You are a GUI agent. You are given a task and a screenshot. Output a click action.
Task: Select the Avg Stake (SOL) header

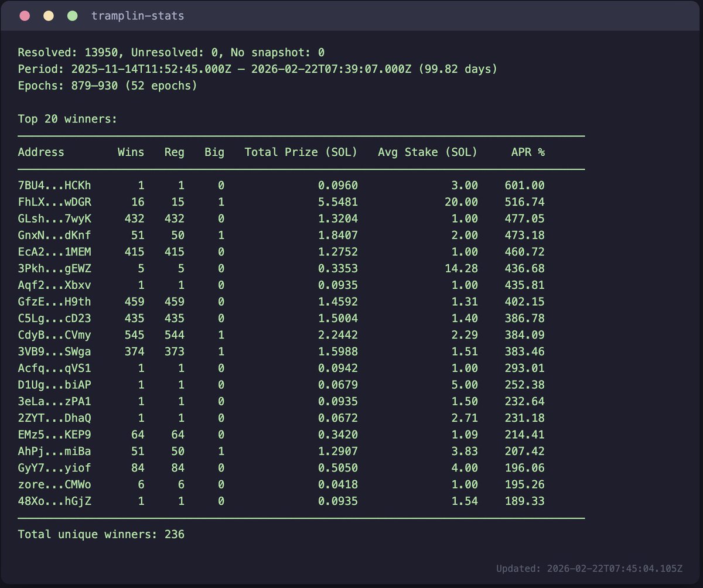click(x=427, y=152)
